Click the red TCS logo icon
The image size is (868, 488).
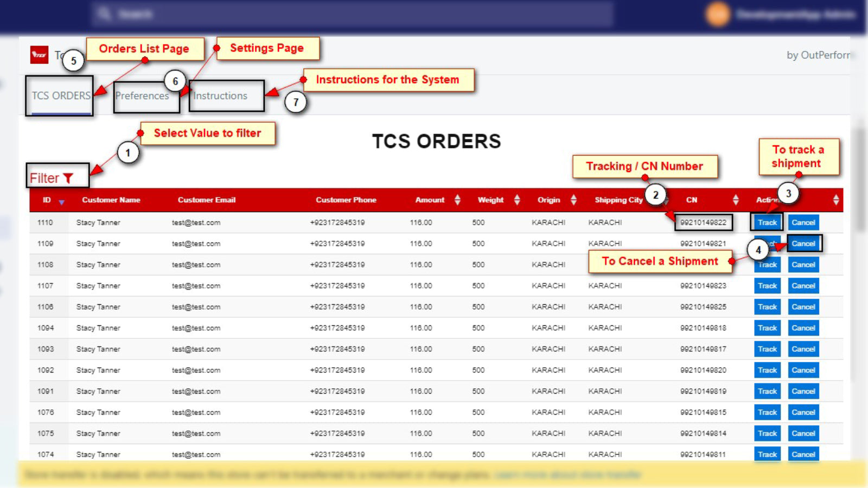point(39,55)
